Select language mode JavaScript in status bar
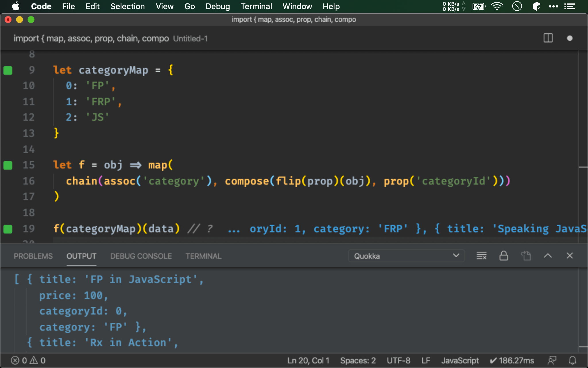 (x=460, y=361)
